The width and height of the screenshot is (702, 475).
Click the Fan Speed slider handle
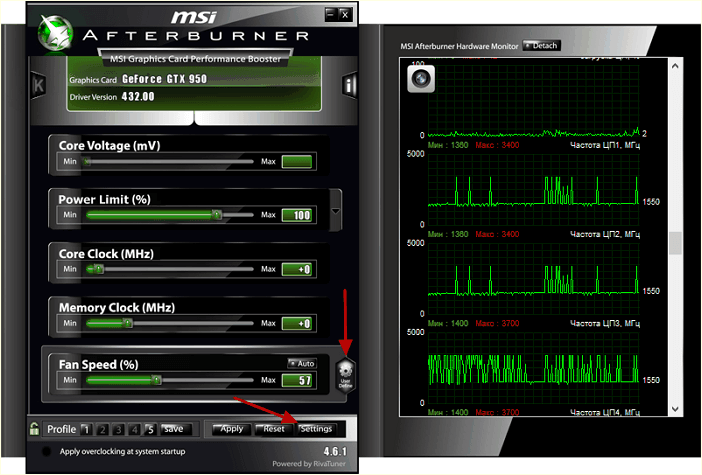pos(156,380)
